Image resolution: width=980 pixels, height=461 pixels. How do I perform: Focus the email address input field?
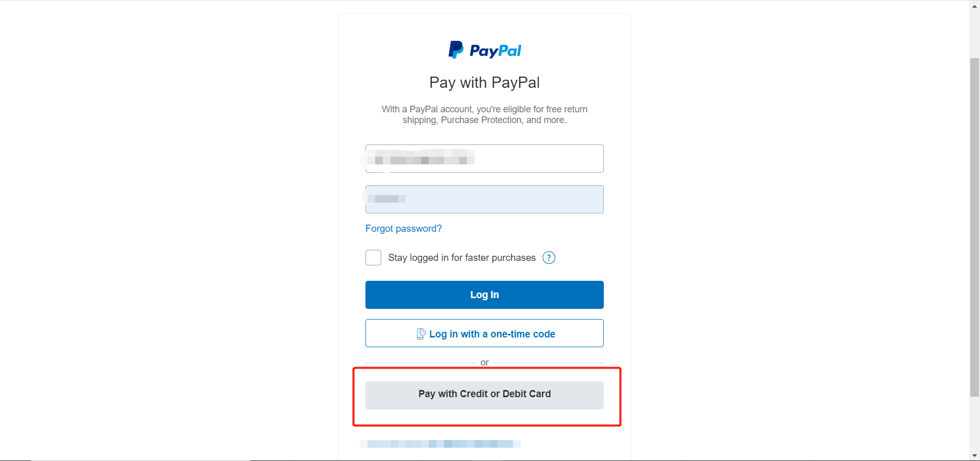[484, 158]
